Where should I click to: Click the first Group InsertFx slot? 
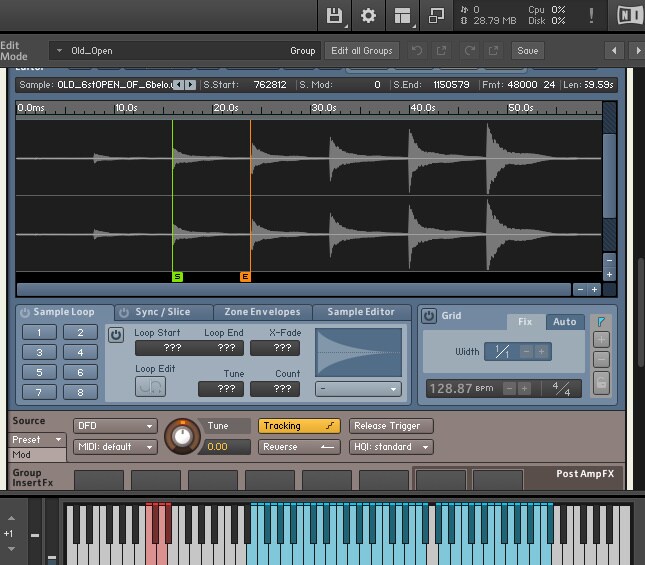(99, 480)
